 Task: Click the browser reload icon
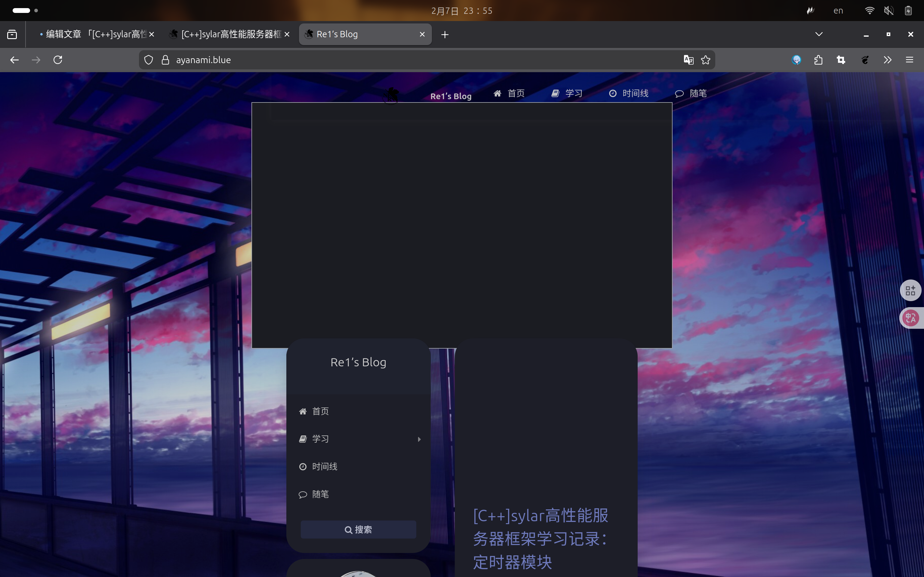coord(58,60)
